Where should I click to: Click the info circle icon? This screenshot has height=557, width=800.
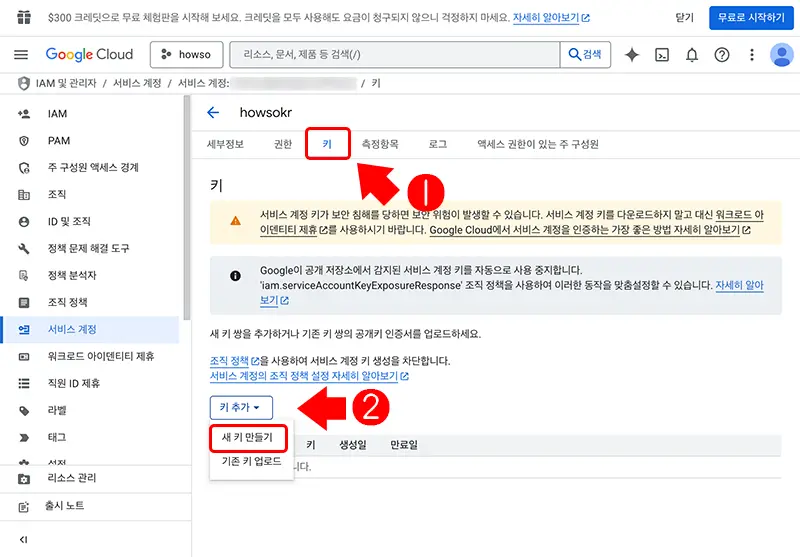coord(235,276)
